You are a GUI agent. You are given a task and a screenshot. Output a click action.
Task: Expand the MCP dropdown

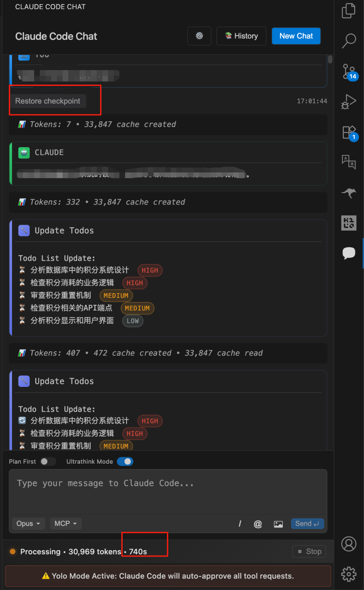[x=65, y=523]
